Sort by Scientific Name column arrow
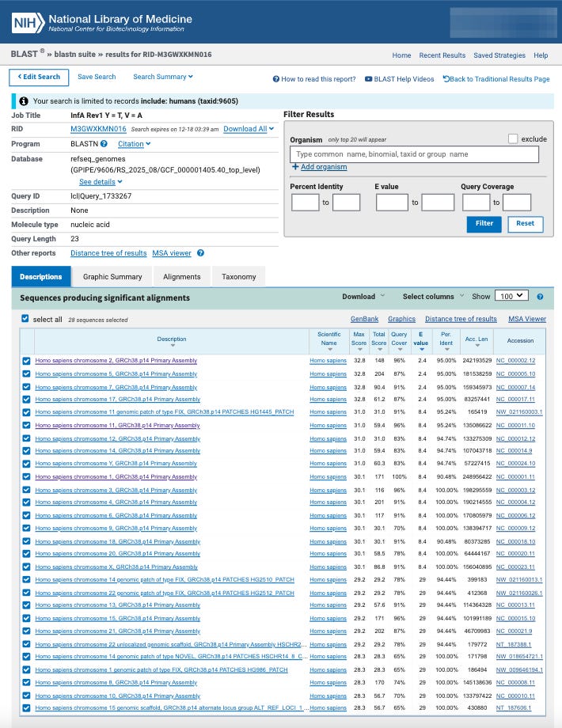 coord(330,349)
